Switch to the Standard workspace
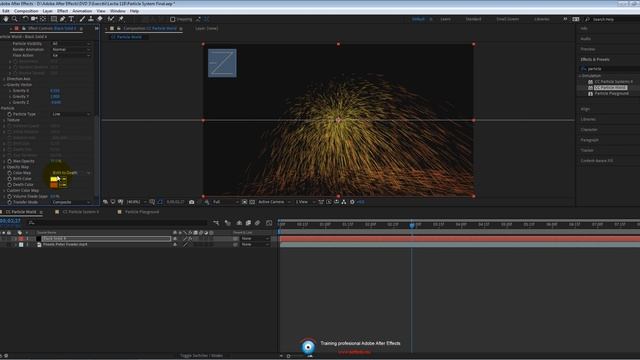This screenshot has height=360, width=640. tap(473, 19)
